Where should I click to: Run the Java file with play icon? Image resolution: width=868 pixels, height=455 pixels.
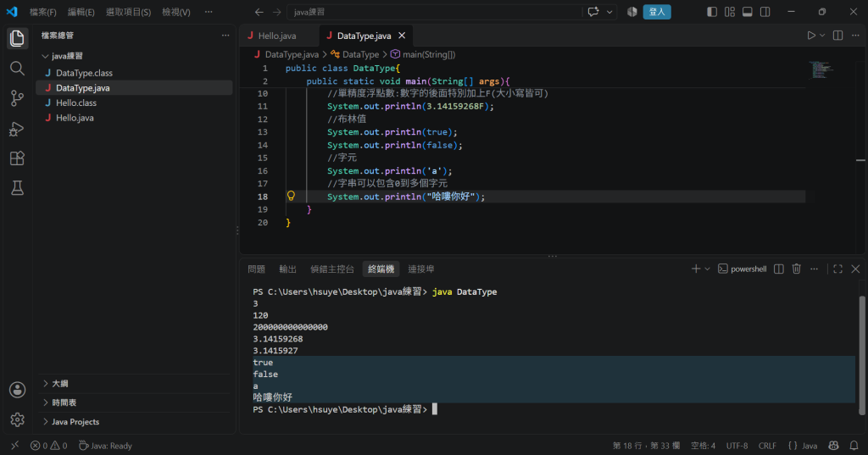(811, 36)
